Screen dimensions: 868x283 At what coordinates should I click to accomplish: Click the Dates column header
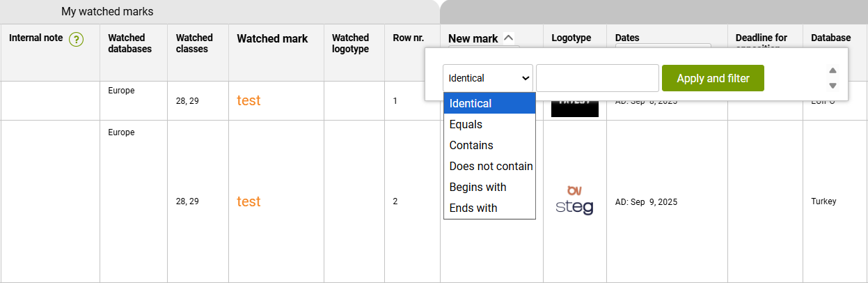[626, 38]
